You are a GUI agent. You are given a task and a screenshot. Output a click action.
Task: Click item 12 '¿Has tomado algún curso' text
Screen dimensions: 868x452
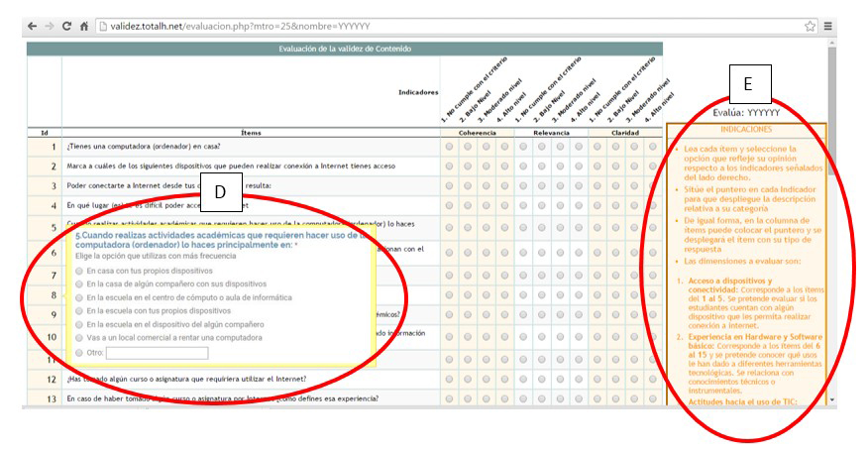186,380
